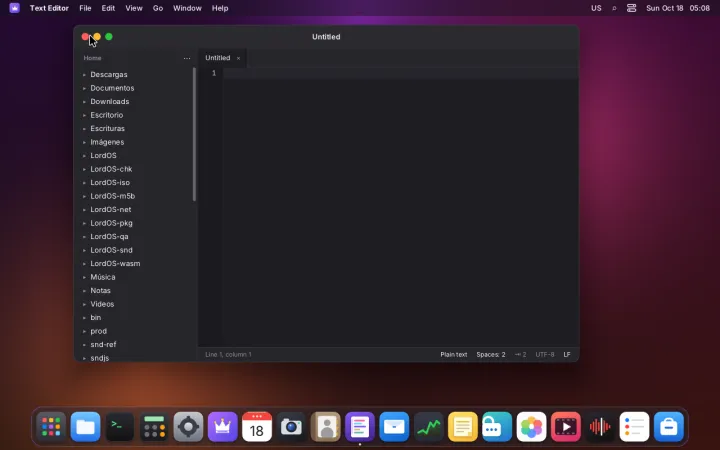The image size is (720, 450).
Task: Close the Untitled tab with the x
Action: point(238,58)
